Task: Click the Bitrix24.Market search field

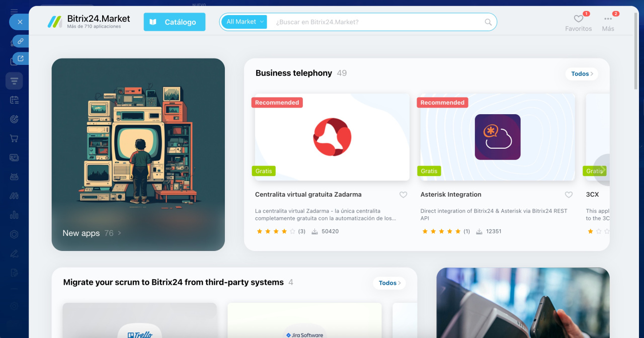Action: pos(377,22)
